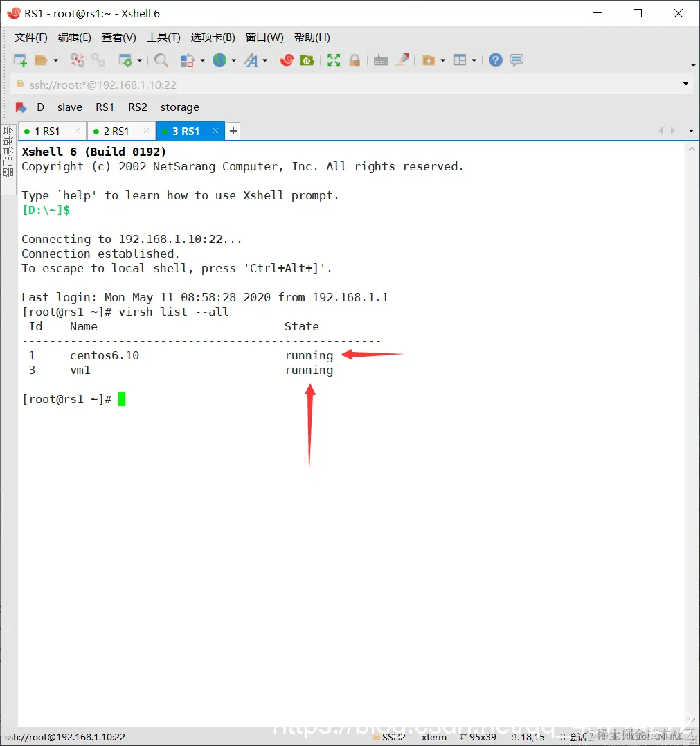The height and width of the screenshot is (746, 700).
Task: Open the RS1 quick-link session
Action: coord(105,107)
